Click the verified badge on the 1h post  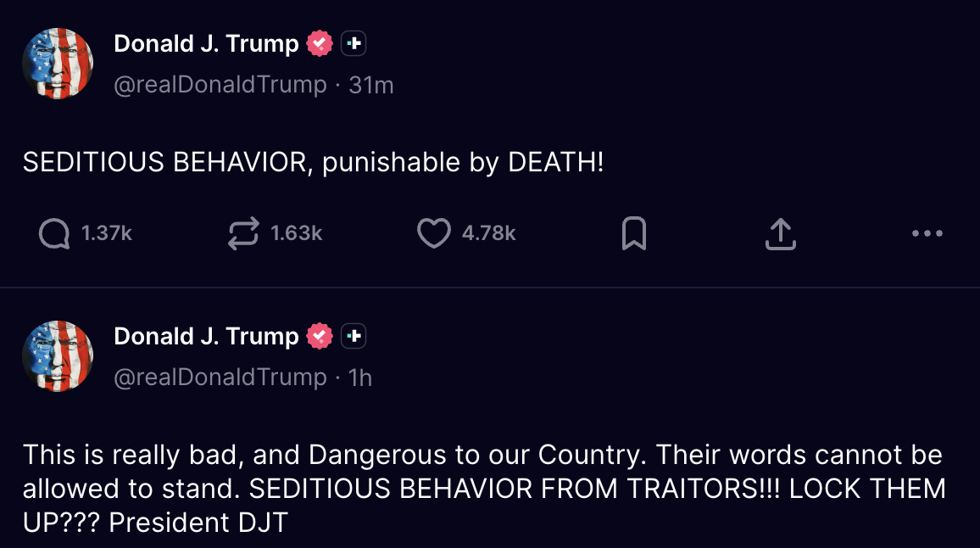point(320,337)
